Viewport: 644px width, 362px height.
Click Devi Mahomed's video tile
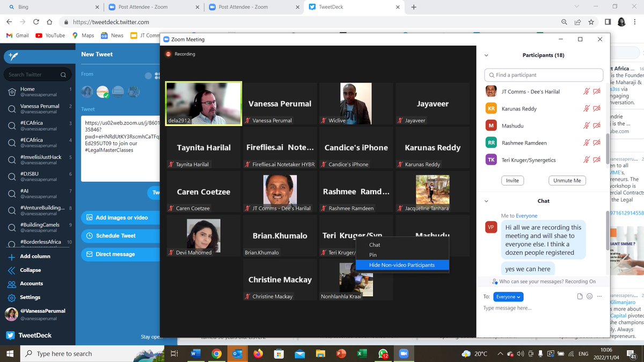pos(203,236)
